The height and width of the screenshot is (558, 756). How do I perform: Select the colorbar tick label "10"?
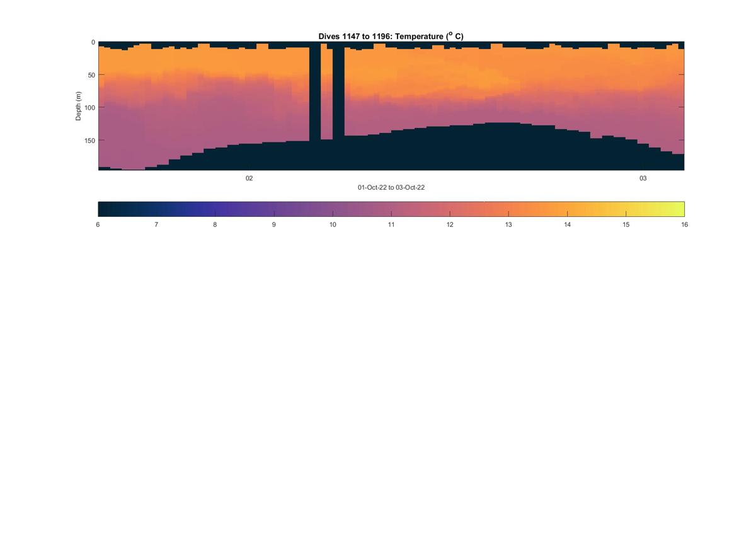coord(333,224)
